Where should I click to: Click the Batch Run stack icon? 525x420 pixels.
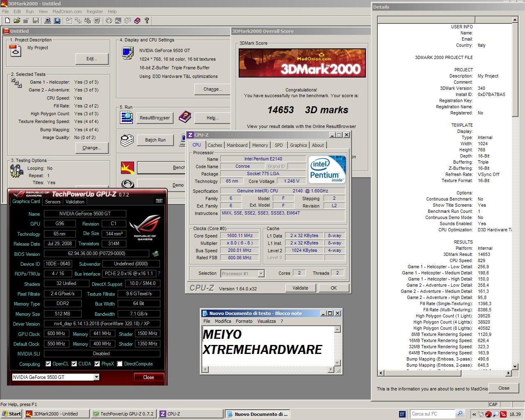tap(127, 140)
